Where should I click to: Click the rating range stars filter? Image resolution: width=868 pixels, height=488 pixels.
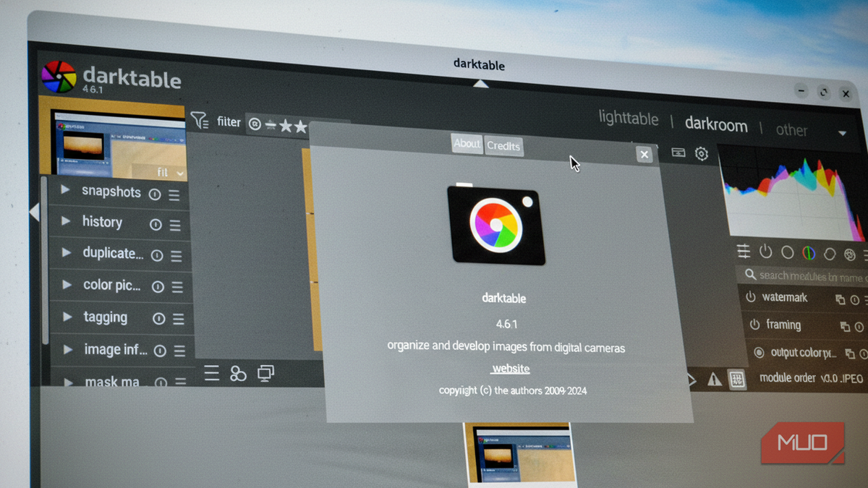click(x=297, y=126)
